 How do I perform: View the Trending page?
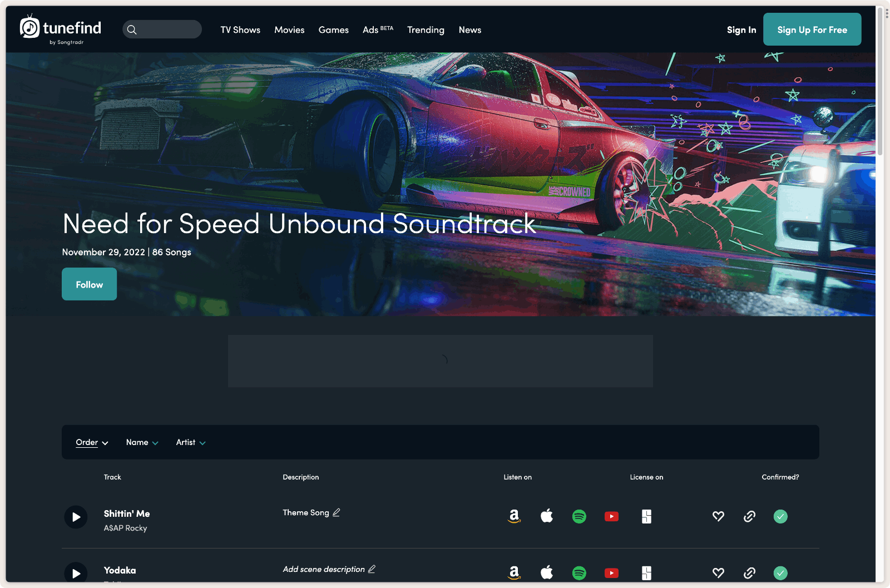pos(426,30)
